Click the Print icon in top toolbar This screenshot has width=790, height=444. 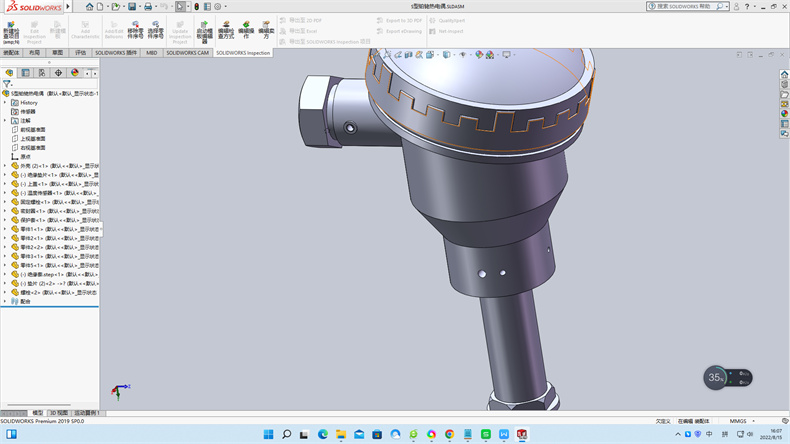click(148, 6)
